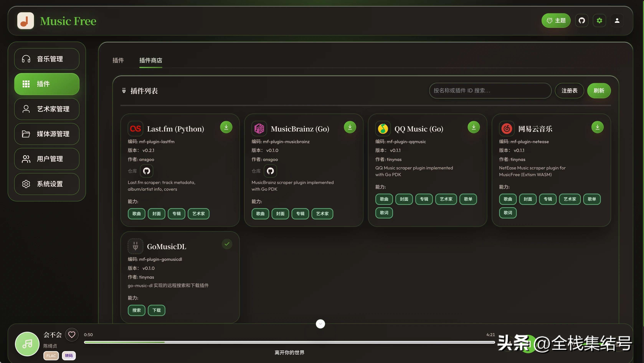644x363 pixels.
Task: Click the FLAC format badge
Action: point(51,356)
